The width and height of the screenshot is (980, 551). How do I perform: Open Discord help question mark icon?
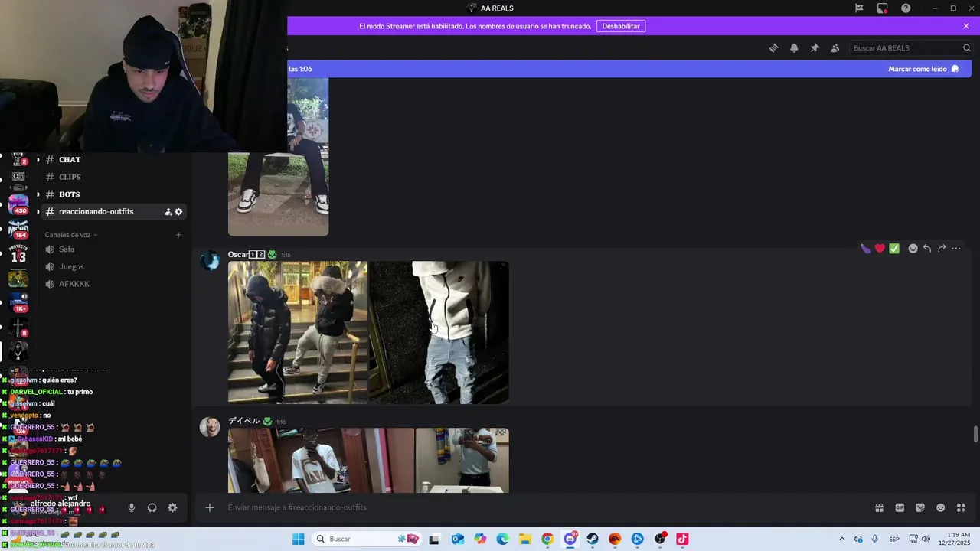906,8
